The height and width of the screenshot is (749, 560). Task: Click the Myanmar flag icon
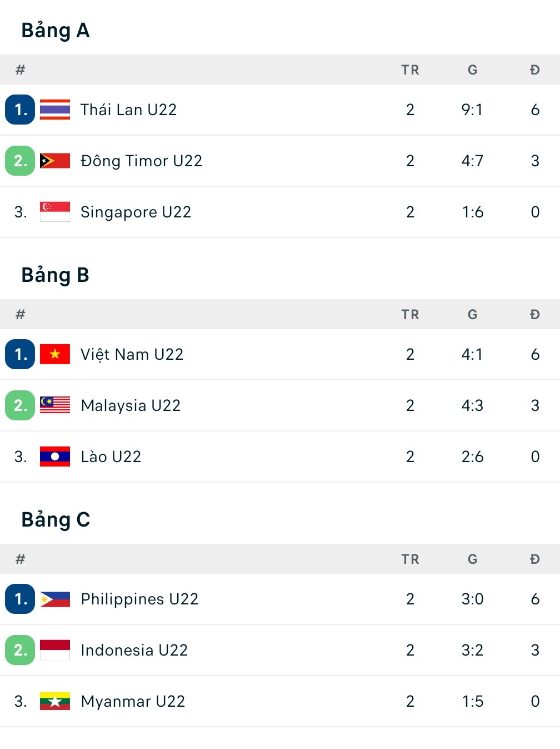tap(55, 701)
